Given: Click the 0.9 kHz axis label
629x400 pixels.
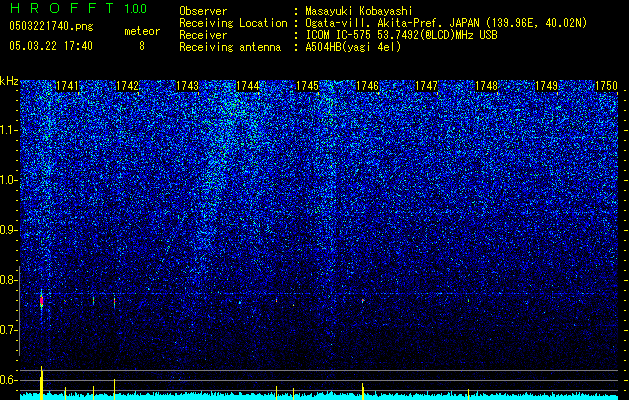Looking at the screenshot, I should tap(9, 230).
